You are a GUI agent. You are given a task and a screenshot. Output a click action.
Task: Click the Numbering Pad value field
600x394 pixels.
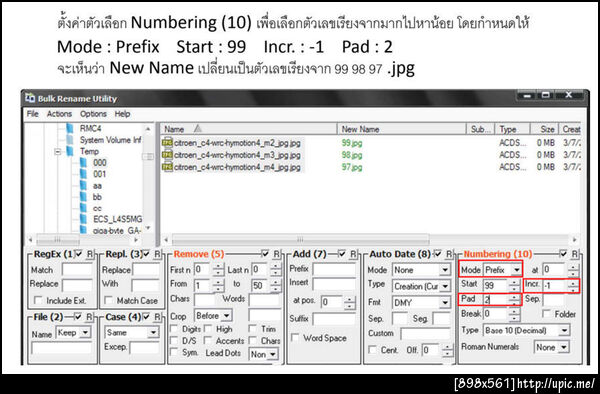[496, 299]
